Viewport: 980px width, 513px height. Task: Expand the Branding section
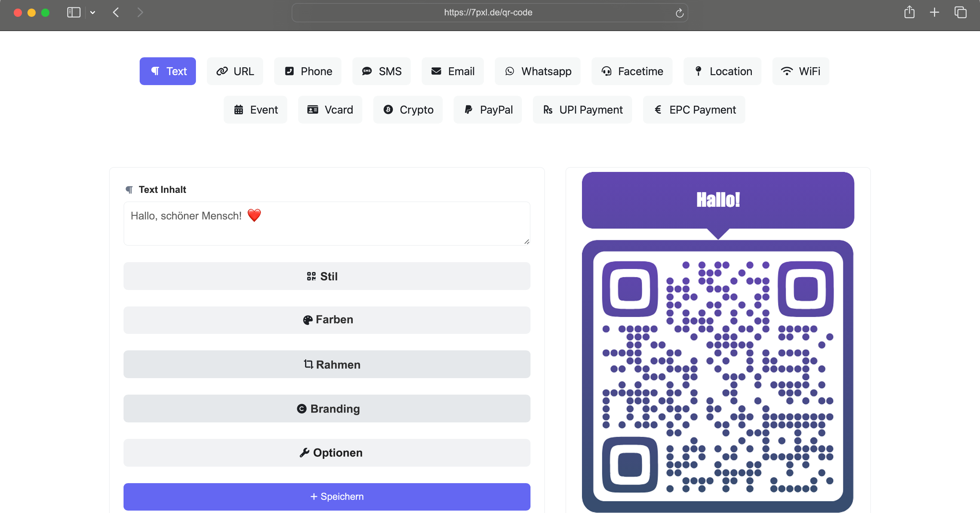(327, 408)
